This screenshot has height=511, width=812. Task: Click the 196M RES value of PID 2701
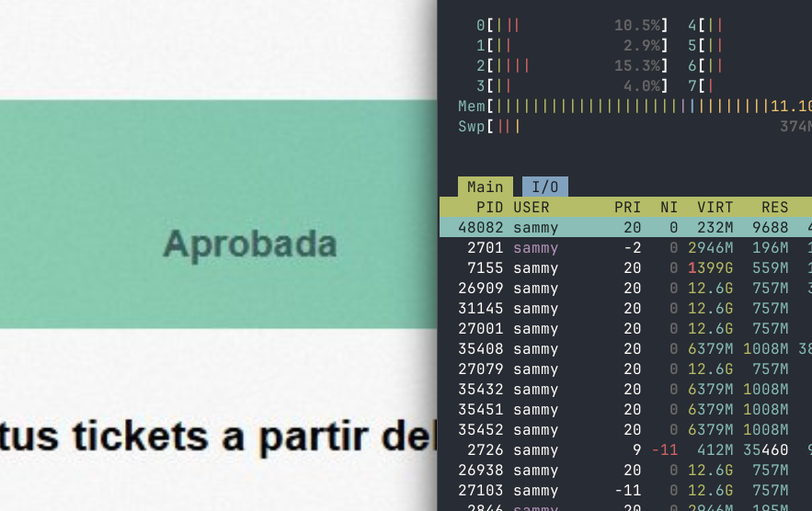point(770,247)
